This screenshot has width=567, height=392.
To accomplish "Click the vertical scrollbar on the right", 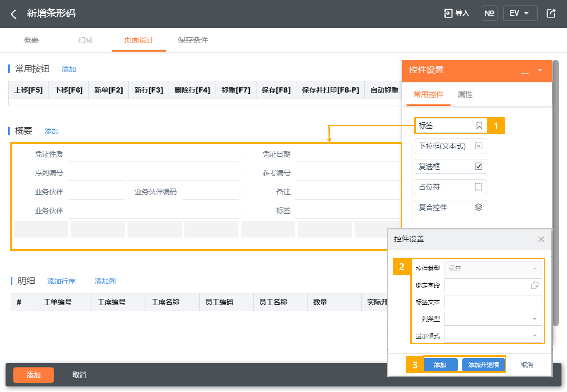I will [x=555, y=193].
